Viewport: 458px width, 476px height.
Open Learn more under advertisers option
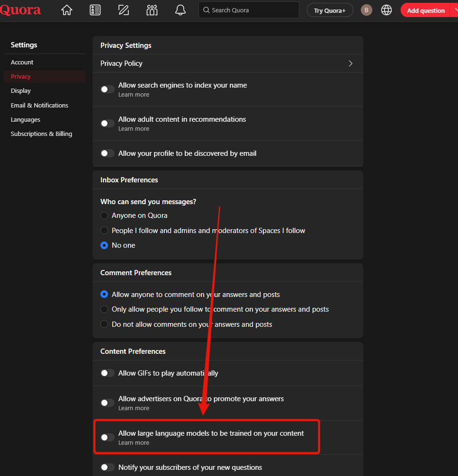[134, 408]
